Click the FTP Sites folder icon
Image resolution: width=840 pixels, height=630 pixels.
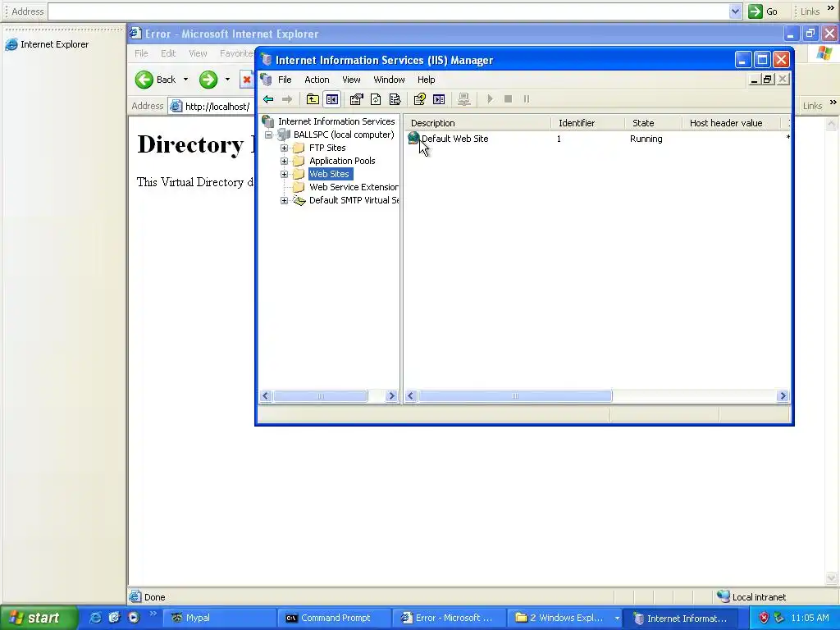click(x=299, y=148)
